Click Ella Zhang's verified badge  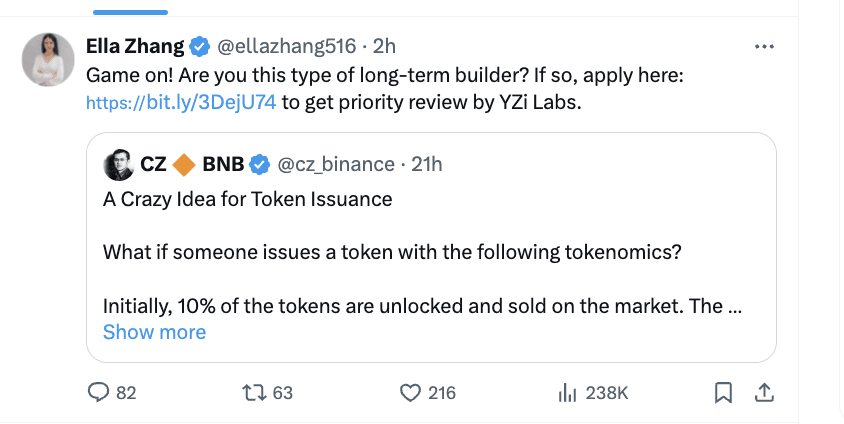point(200,46)
